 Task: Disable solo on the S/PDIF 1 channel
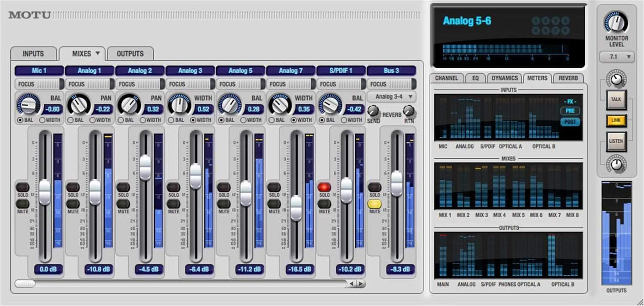(x=325, y=187)
